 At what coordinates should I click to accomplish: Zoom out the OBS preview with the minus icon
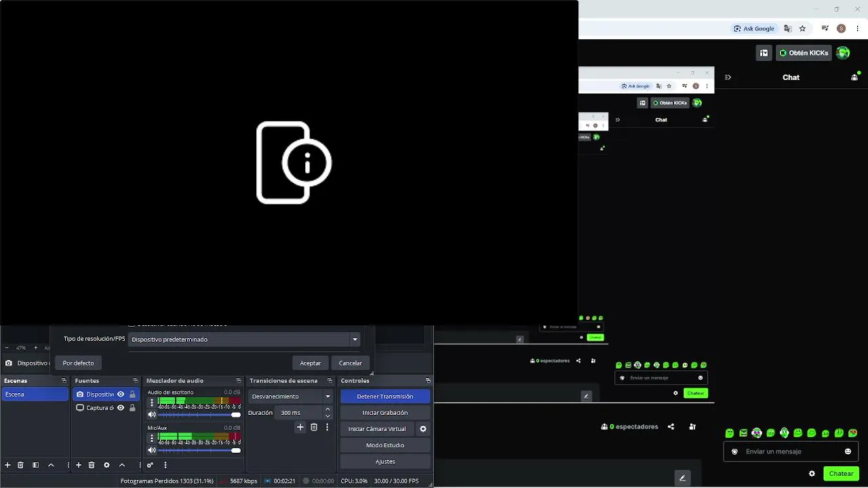pyautogui.click(x=7, y=348)
